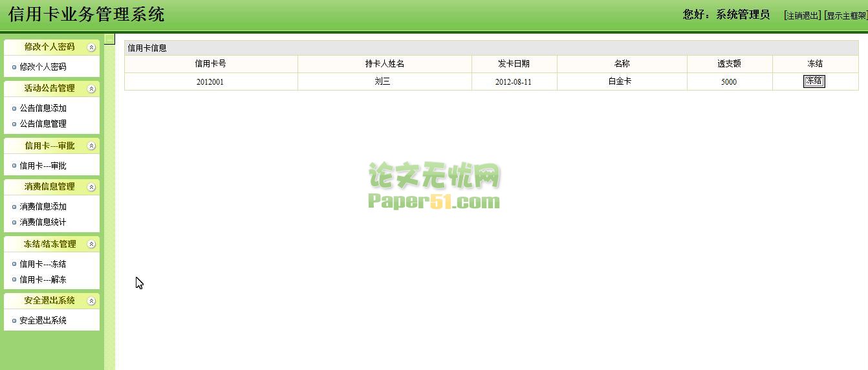Click the 信用卡信息 table title
Image resolution: width=868 pixels, height=370 pixels.
(x=147, y=48)
